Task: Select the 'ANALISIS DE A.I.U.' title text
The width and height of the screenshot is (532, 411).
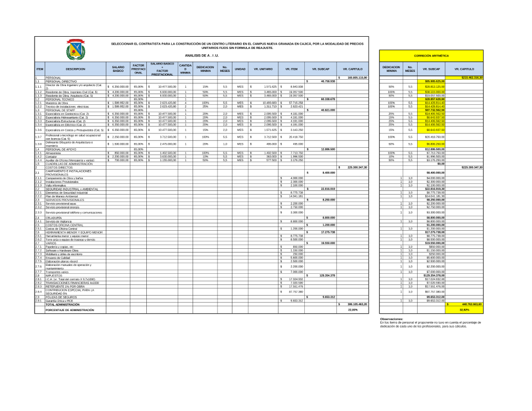Action: tap(202, 56)
